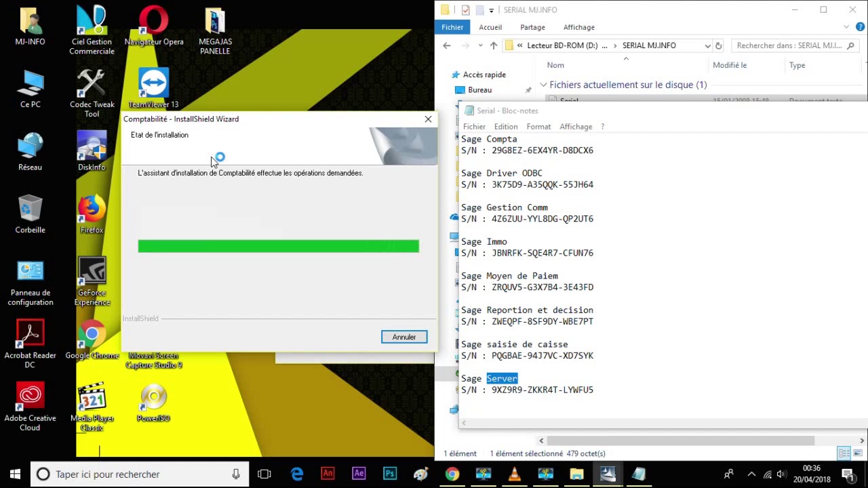Open Notepad Affichage menu
Viewport: 868px width, 488px height.
click(576, 127)
